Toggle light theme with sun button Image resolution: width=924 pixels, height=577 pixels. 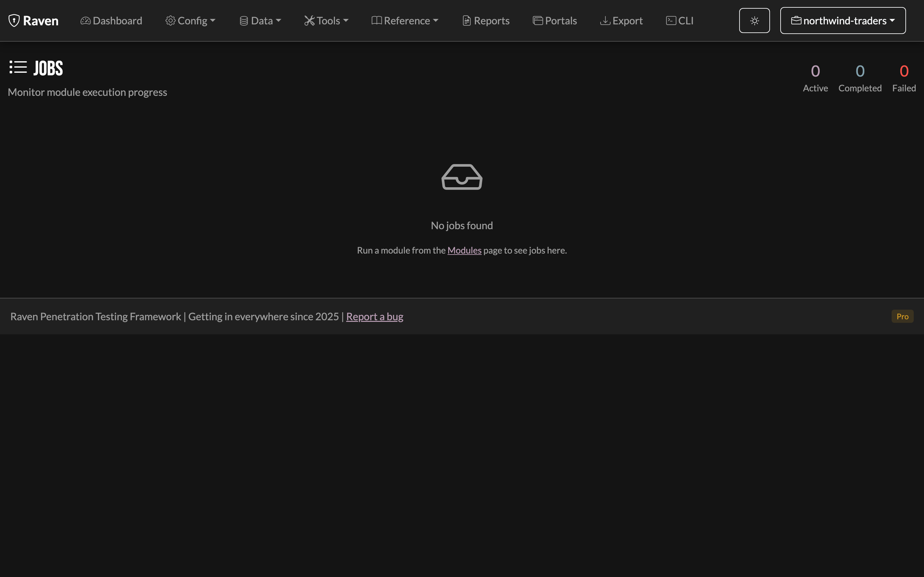tap(754, 21)
